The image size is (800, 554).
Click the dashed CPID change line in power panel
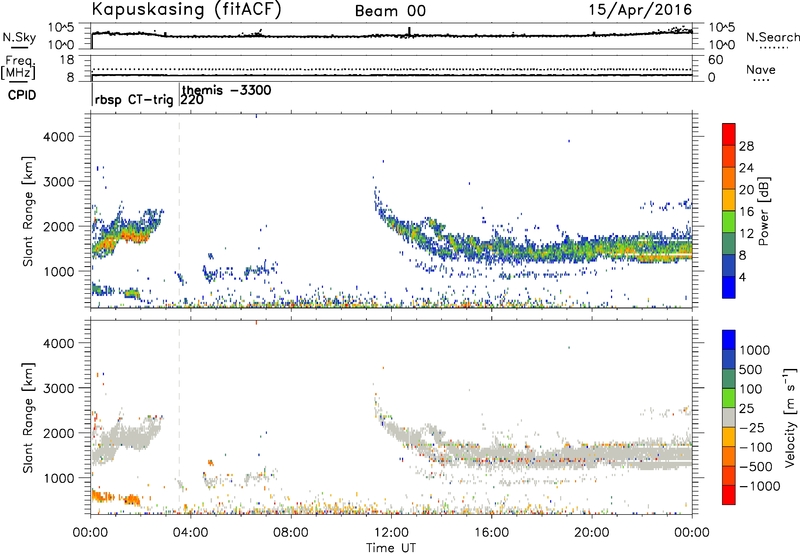pos(179,211)
